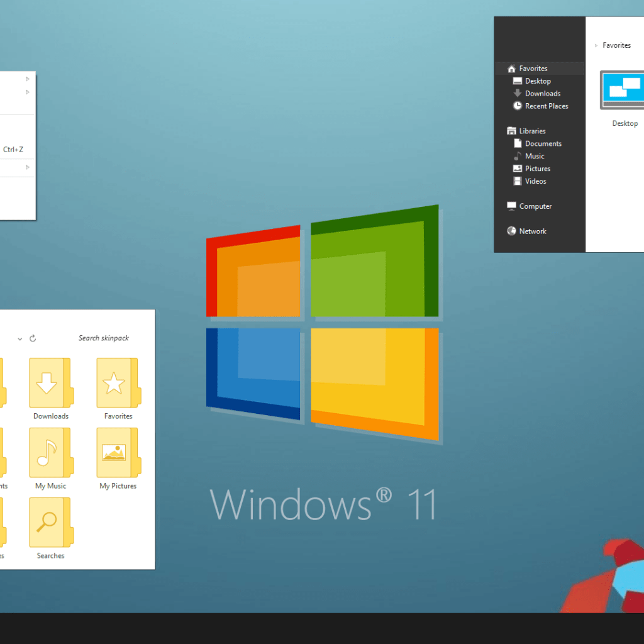
Task: Select Network in the navigation pane
Action: click(x=533, y=231)
